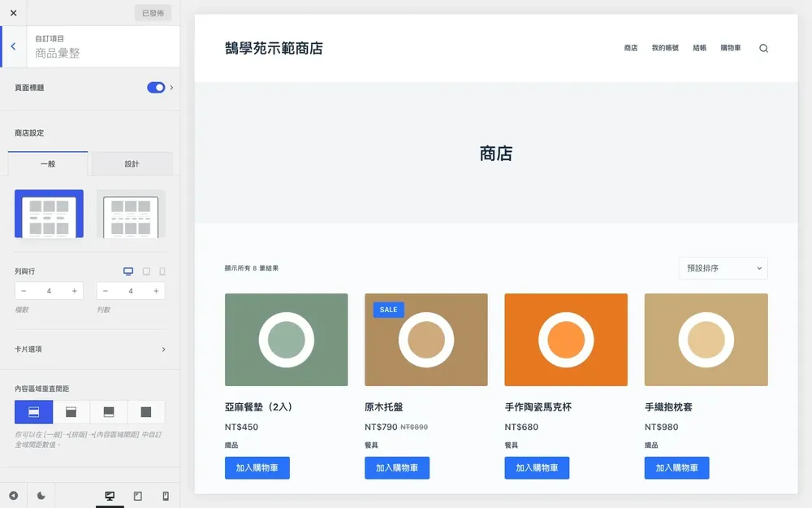Go back using the left chevron arrow
This screenshot has height=508, width=812.
[14, 46]
